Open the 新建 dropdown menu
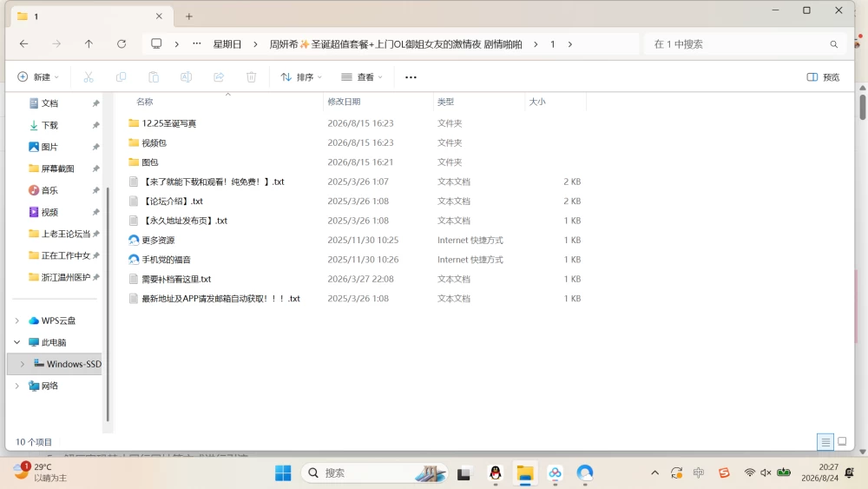Image resolution: width=868 pixels, height=489 pixels. tap(38, 77)
